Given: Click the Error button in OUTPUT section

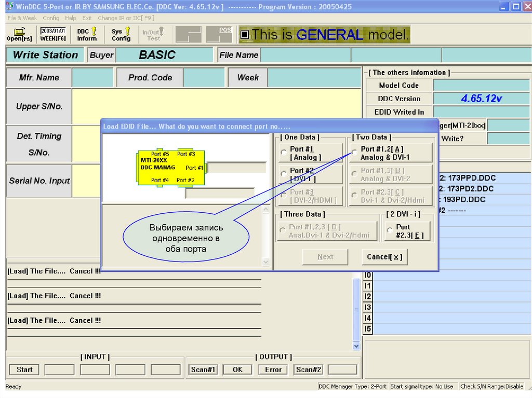Looking at the screenshot, I should pos(273,369).
